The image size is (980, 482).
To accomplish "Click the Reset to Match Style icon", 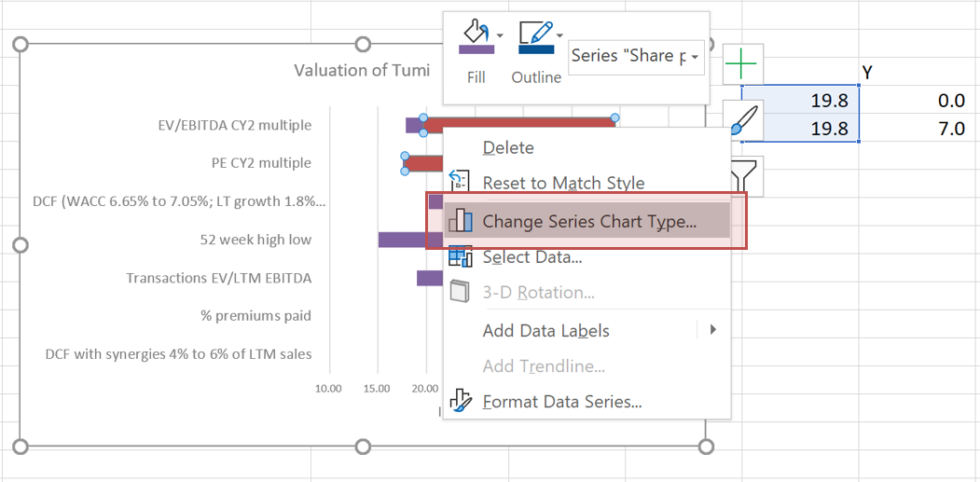I will point(462,183).
